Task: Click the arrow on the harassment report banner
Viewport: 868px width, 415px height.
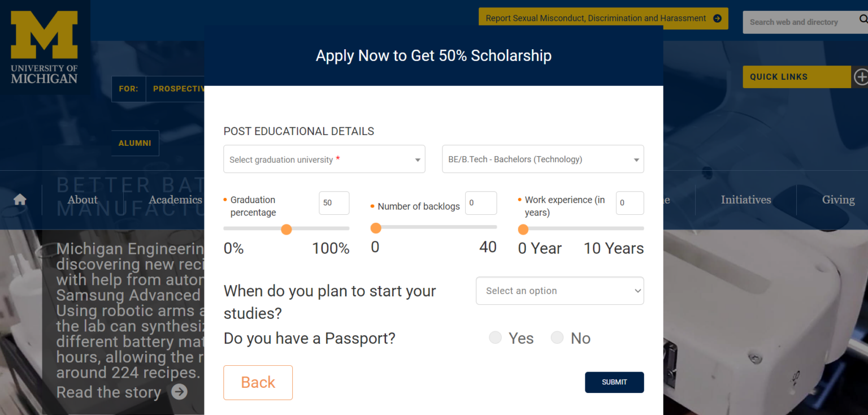Action: pos(719,18)
